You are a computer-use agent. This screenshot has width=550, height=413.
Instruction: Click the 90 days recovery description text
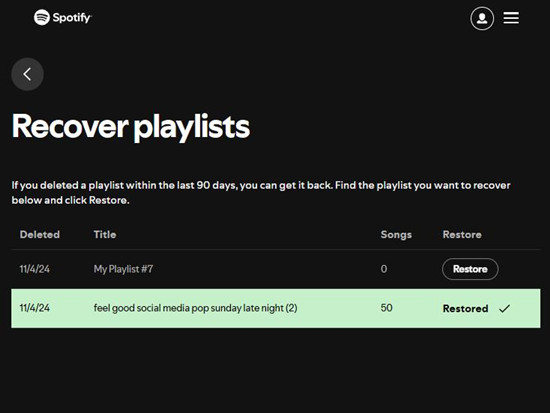click(x=261, y=193)
